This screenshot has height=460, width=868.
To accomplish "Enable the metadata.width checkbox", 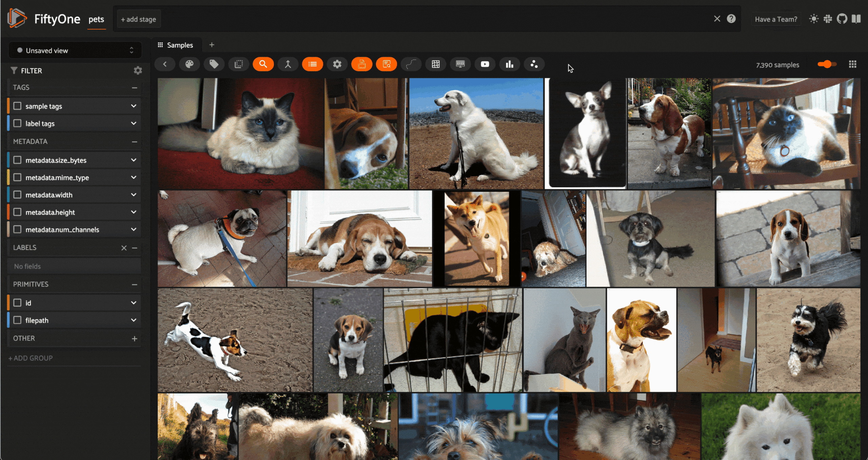I will pos(17,195).
